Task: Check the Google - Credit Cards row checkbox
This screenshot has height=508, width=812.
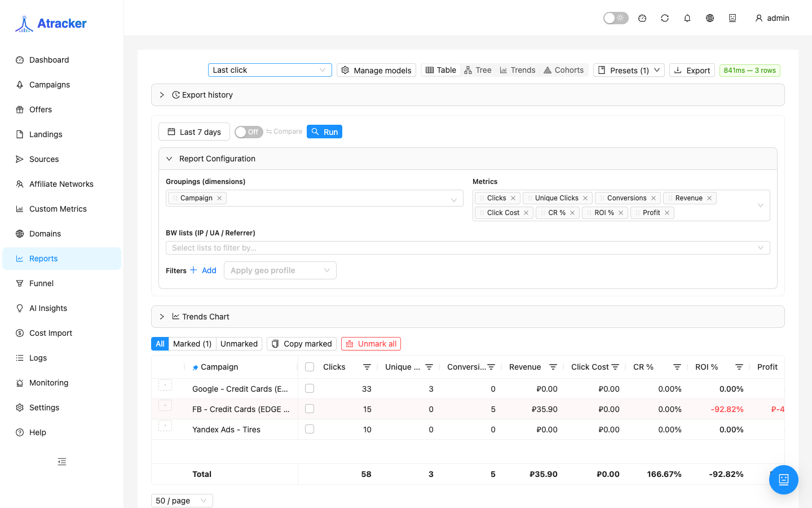Action: click(x=310, y=388)
